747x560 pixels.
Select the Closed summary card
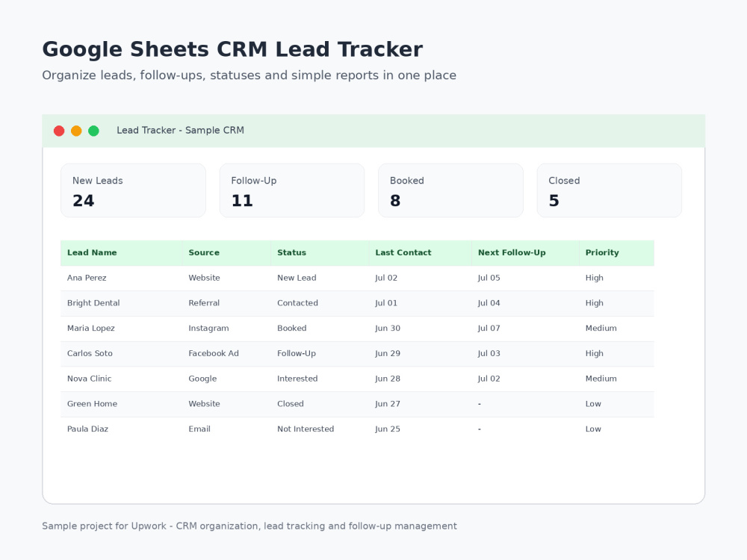[x=610, y=190]
